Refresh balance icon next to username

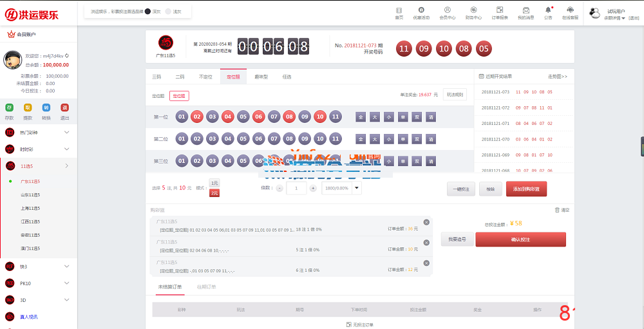pos(67,56)
